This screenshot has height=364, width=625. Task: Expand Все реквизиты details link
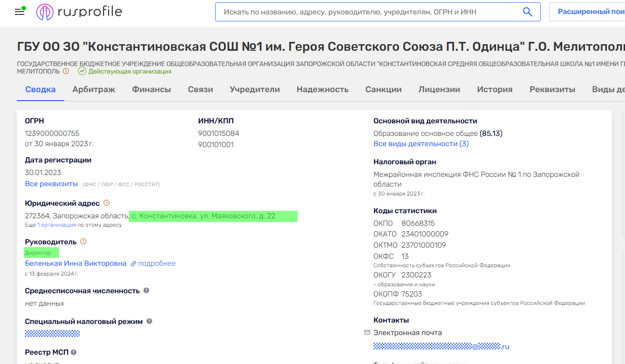pyautogui.click(x=51, y=184)
